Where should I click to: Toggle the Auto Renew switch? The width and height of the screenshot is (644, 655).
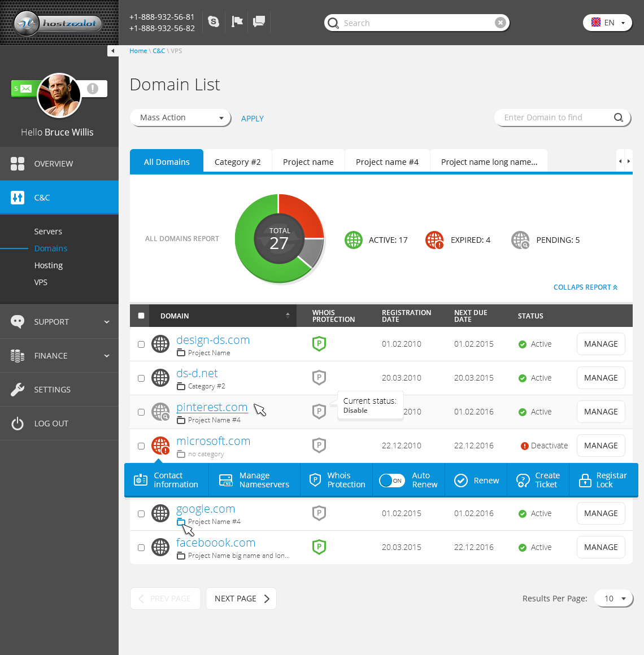coord(392,481)
